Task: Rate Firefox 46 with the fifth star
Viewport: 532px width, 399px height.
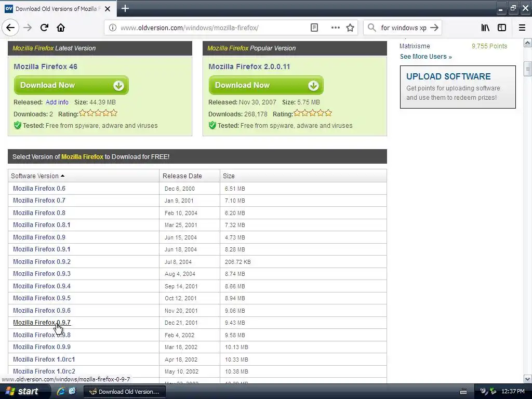Action: coord(114,113)
